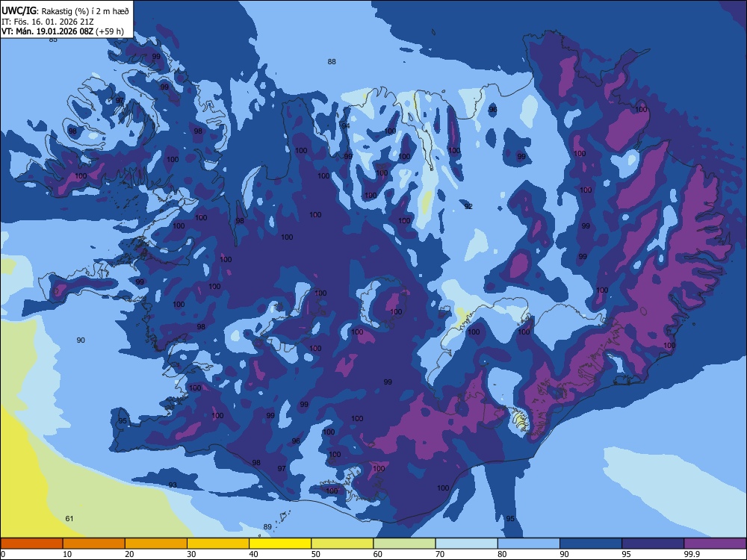Image resolution: width=747 pixels, height=560 pixels.
Task: Click the legend tick label '10'
Action: coord(67,554)
